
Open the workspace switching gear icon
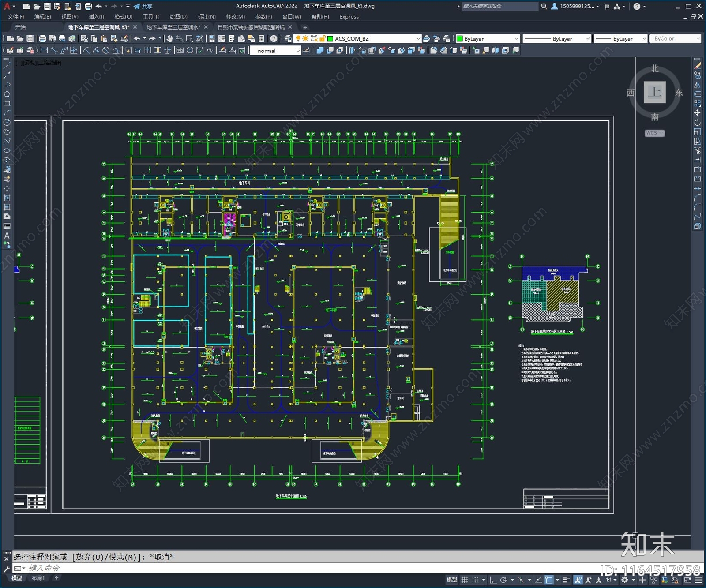coord(625,580)
